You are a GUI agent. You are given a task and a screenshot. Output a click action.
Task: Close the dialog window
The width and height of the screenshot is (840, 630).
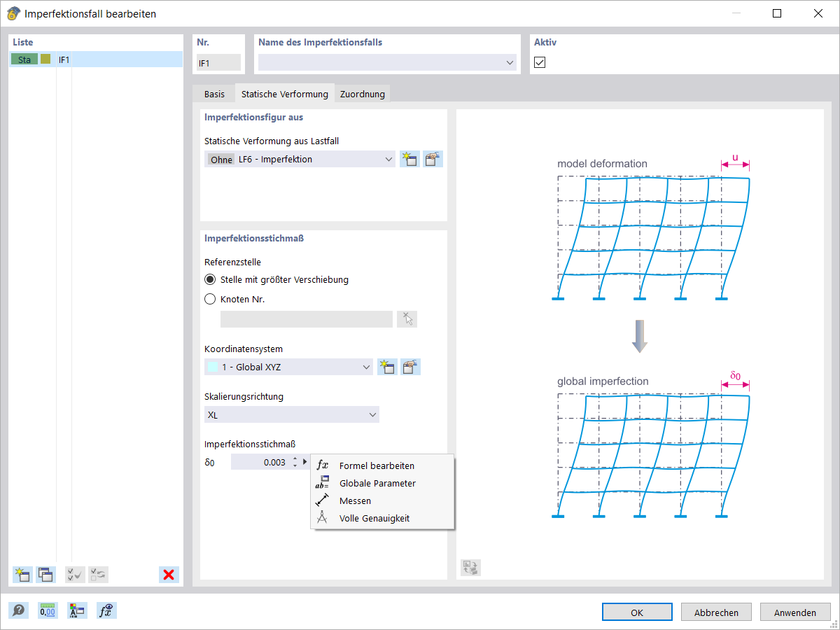(x=818, y=13)
